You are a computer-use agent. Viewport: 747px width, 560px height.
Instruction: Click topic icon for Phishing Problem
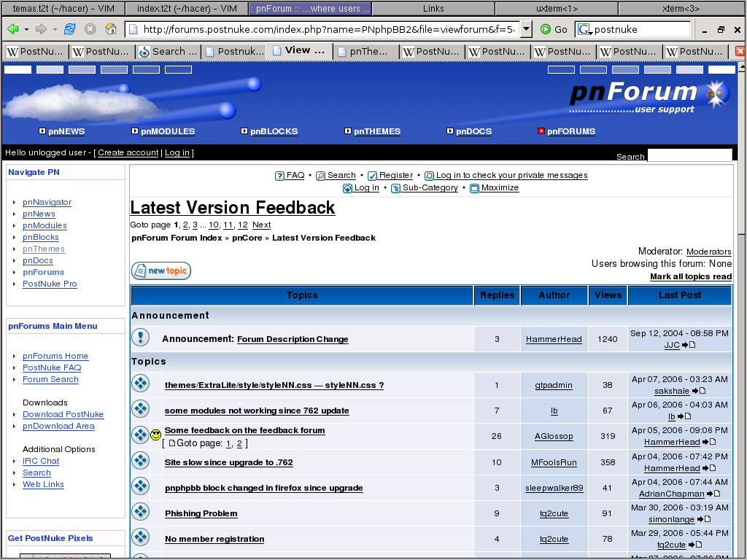(141, 511)
